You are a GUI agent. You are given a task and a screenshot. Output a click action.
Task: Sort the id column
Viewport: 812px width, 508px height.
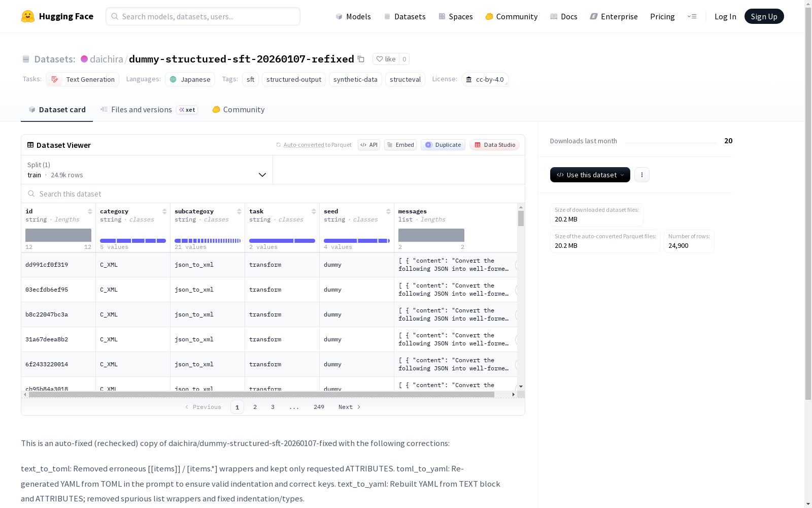pos(90,211)
